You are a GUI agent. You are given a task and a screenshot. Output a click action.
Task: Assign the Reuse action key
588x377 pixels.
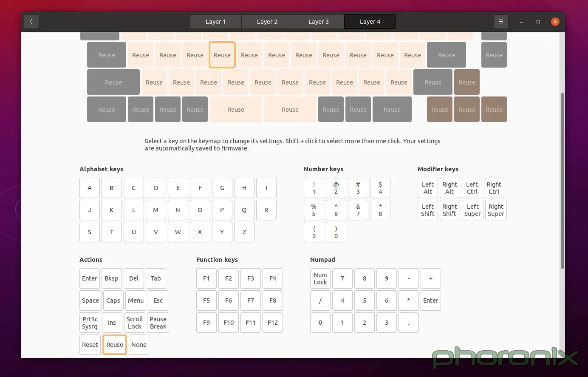(x=115, y=345)
